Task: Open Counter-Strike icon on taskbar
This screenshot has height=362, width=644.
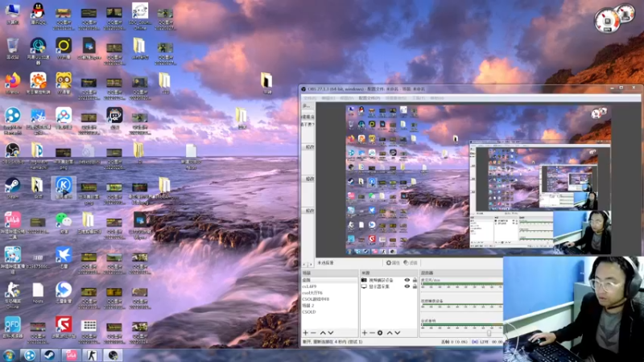Action: point(92,355)
